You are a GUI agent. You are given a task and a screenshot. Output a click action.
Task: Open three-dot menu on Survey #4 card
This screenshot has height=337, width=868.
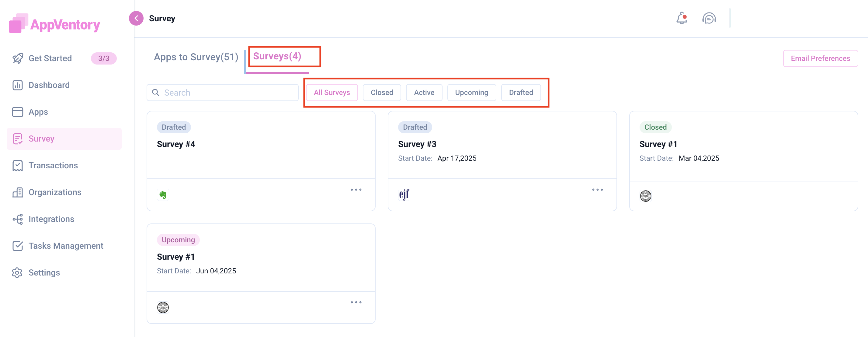pyautogui.click(x=356, y=190)
